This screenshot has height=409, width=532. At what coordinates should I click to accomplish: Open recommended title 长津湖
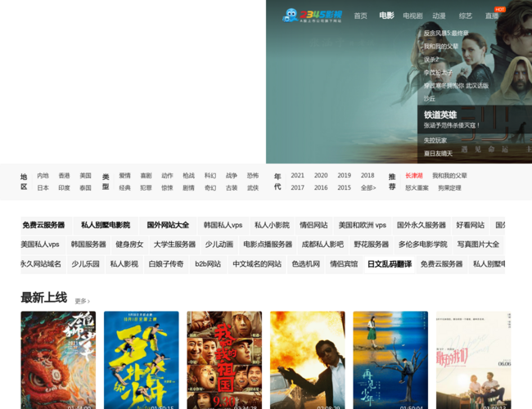click(x=414, y=175)
